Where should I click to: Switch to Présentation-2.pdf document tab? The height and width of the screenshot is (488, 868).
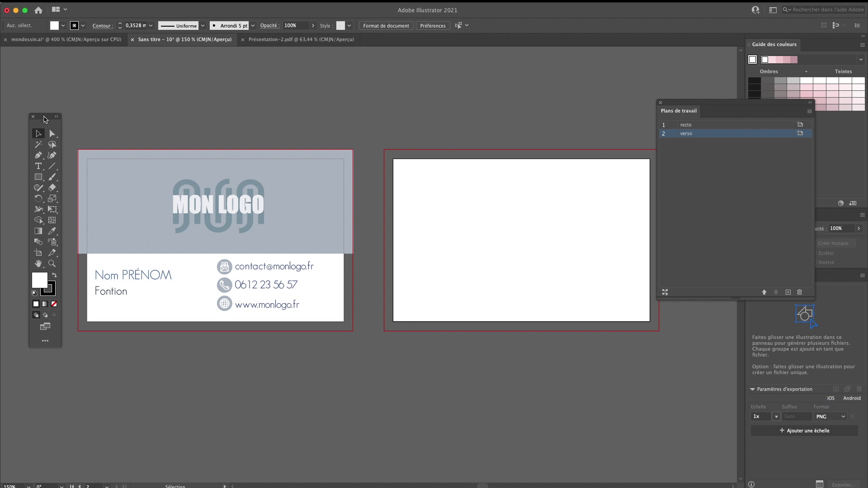pyautogui.click(x=301, y=39)
